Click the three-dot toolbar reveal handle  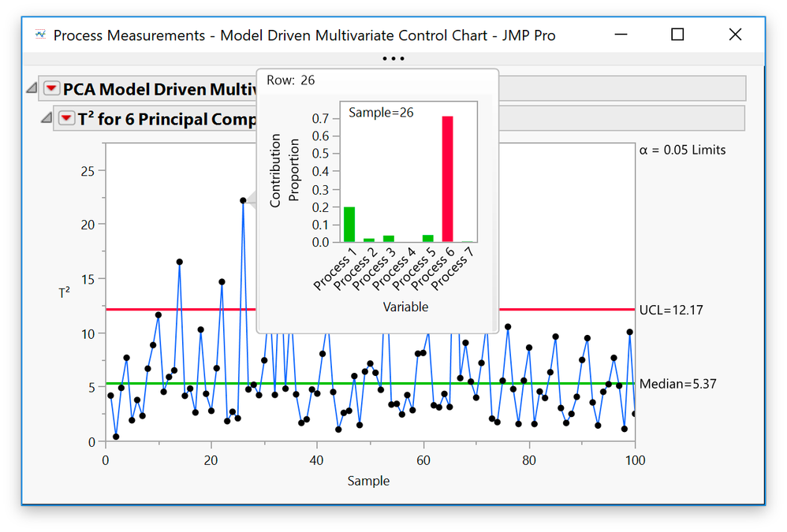click(x=393, y=58)
